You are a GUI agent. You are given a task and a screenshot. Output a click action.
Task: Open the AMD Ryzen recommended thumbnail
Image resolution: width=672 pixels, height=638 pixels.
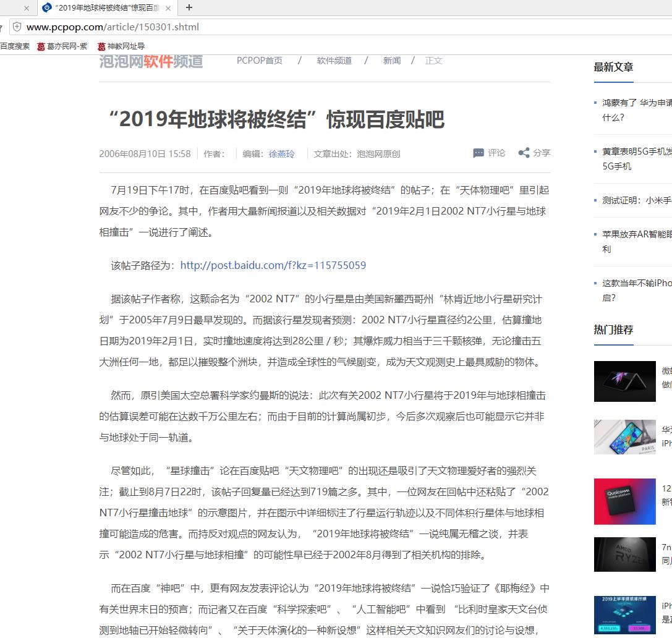point(624,554)
